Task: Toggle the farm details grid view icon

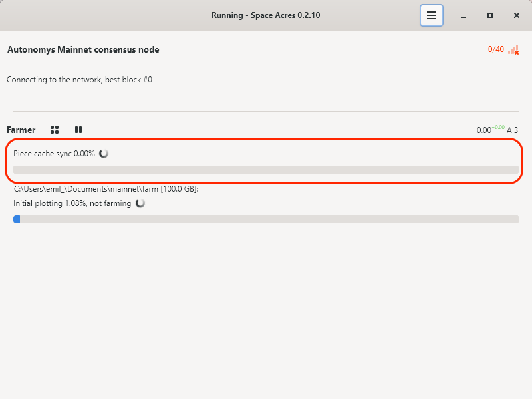Action: pos(55,130)
